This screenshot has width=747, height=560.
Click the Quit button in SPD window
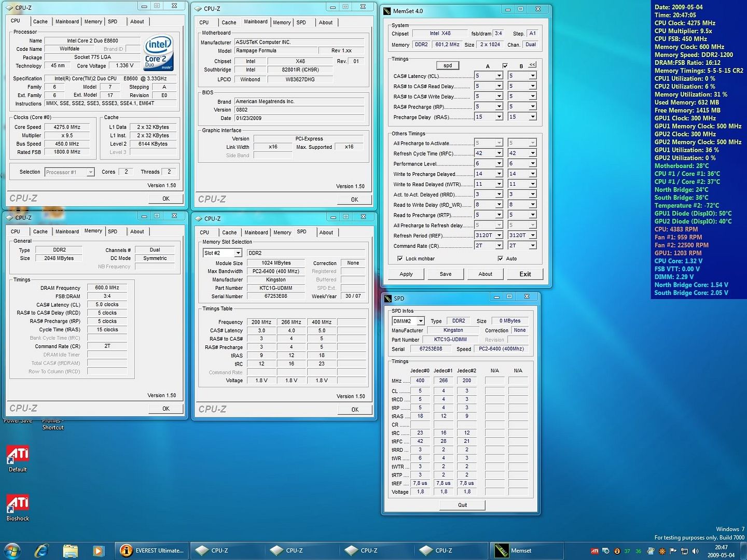click(462, 505)
